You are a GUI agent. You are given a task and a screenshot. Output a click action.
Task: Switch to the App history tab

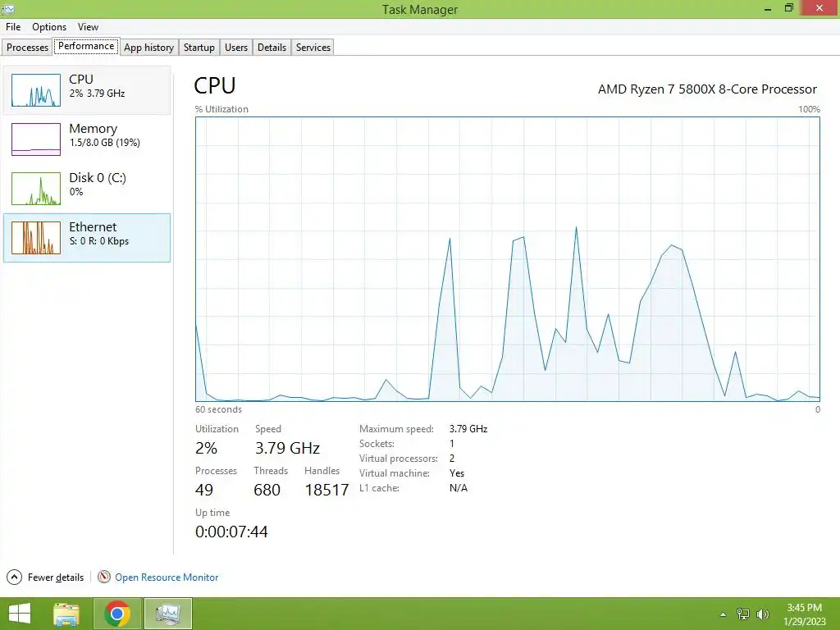pos(149,47)
